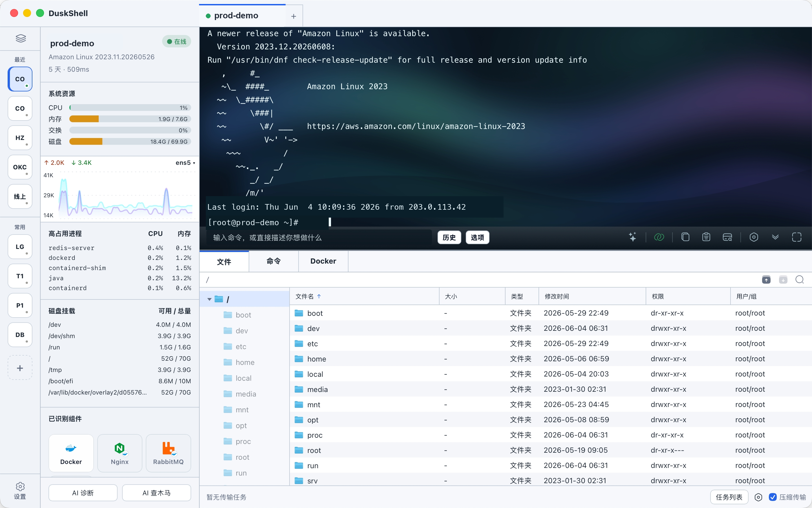This screenshot has height=508, width=812.
Task: Open the RabbitMQ recognized component card
Action: tap(168, 453)
